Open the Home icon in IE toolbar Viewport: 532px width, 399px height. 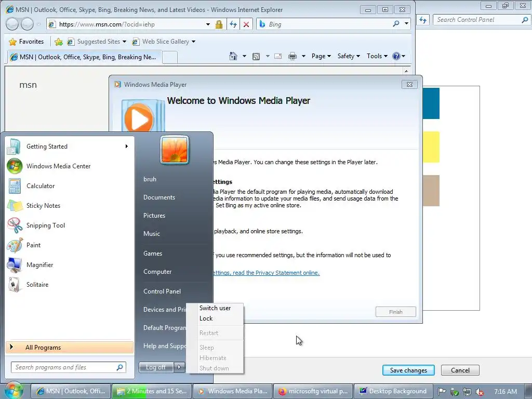[x=233, y=56]
